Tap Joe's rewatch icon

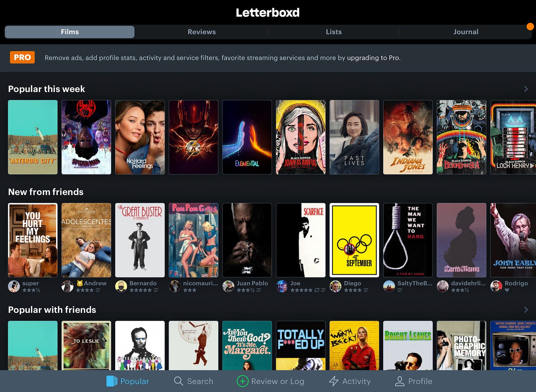pos(317,290)
